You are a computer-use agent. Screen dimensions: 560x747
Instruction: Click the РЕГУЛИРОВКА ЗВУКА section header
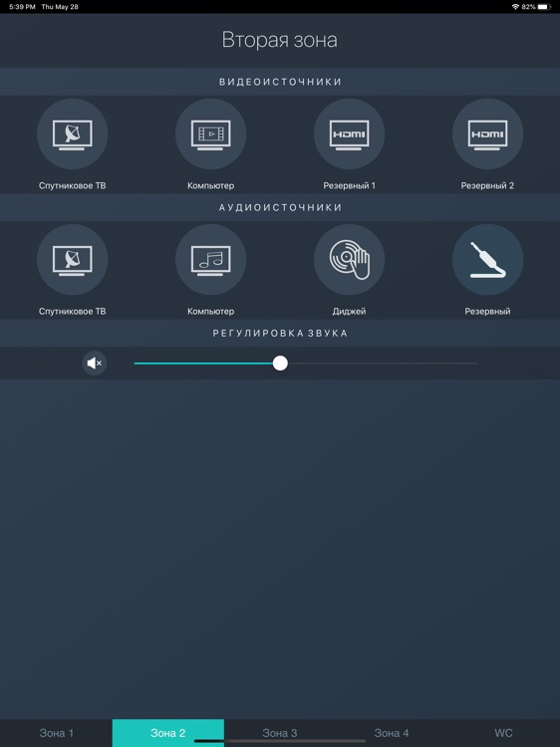click(x=280, y=333)
